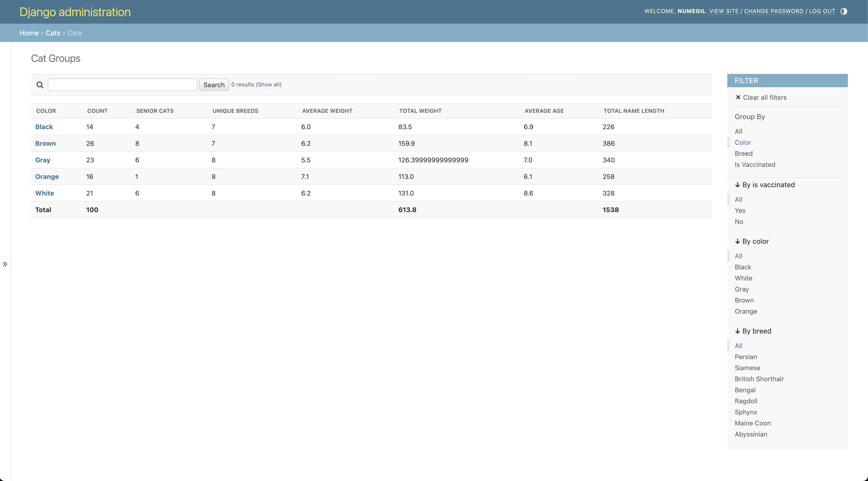Select Group By Breed option
868x481 pixels.
(x=743, y=154)
